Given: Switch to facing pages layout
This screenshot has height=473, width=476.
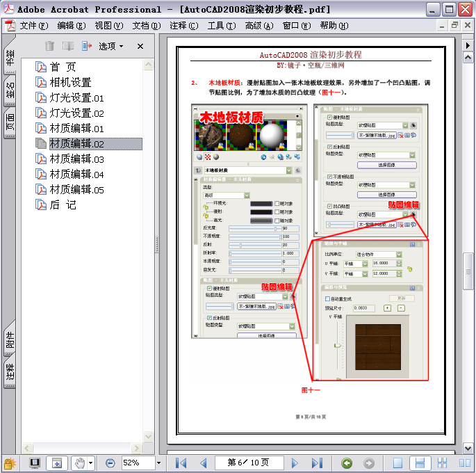Looking at the screenshot, I should coord(465,463).
